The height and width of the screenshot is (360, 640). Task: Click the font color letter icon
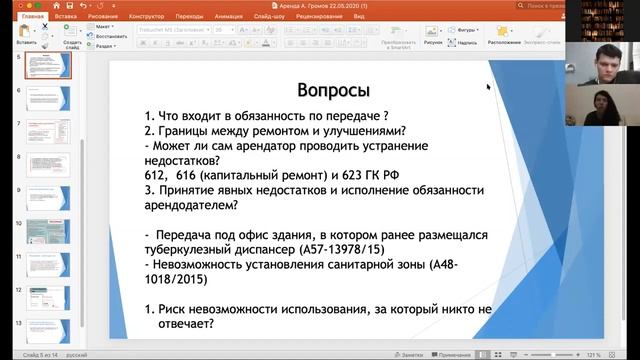pyautogui.click(x=266, y=43)
